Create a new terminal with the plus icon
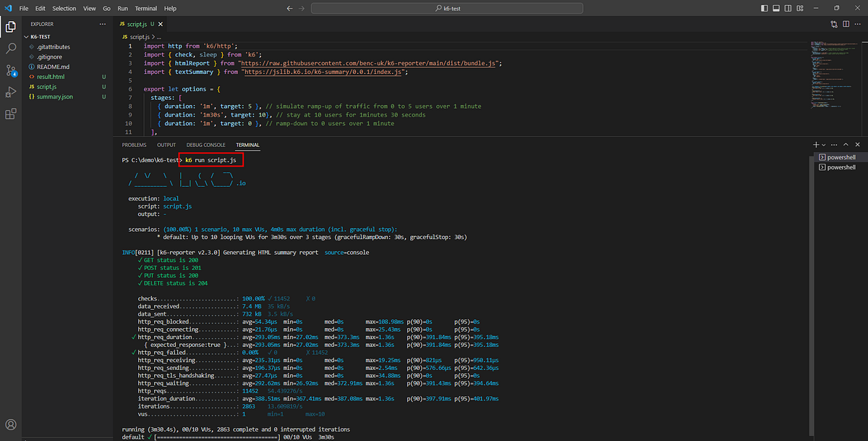Image resolution: width=868 pixels, height=441 pixels. click(816, 144)
